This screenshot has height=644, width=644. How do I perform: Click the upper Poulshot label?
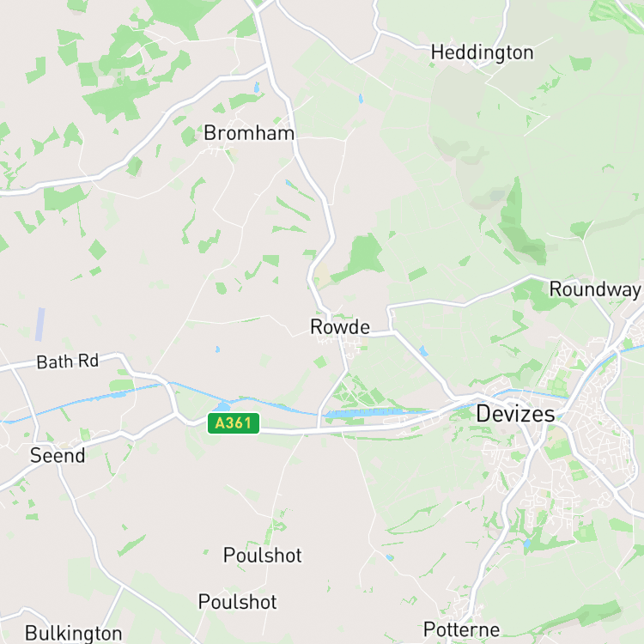tap(263, 556)
